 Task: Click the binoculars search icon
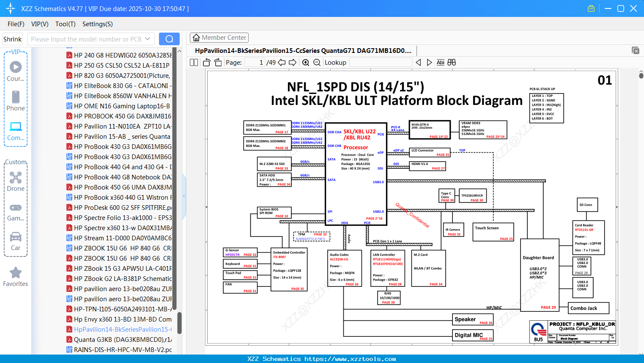click(452, 62)
